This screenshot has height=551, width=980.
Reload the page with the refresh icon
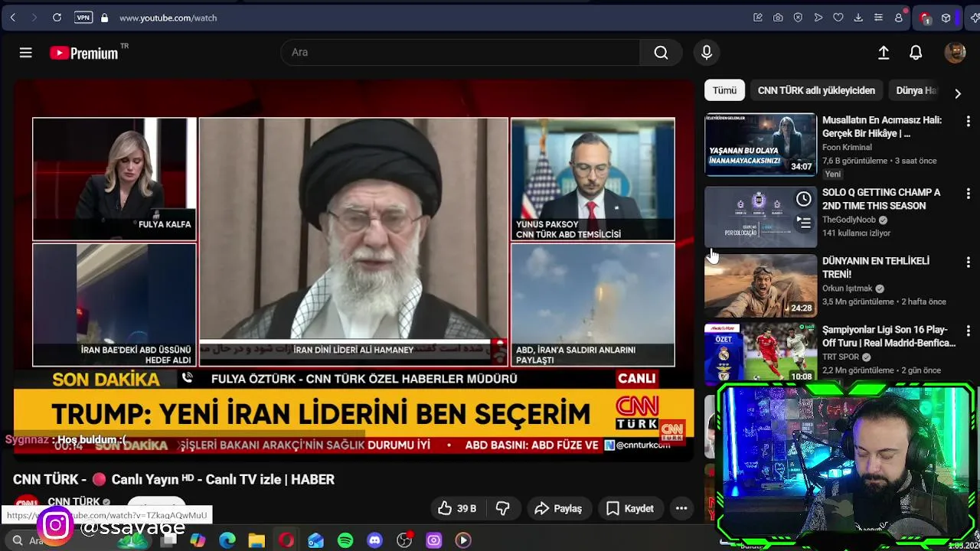coord(57,18)
